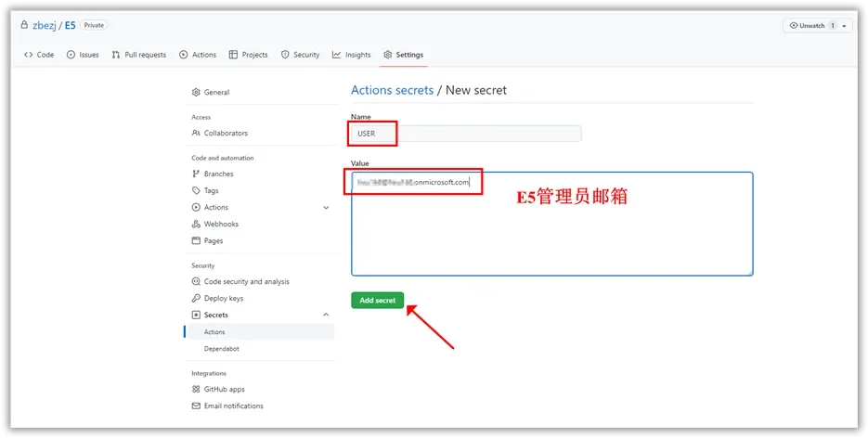This screenshot has width=868, height=438.
Task: Open the Code tab
Action: click(39, 55)
